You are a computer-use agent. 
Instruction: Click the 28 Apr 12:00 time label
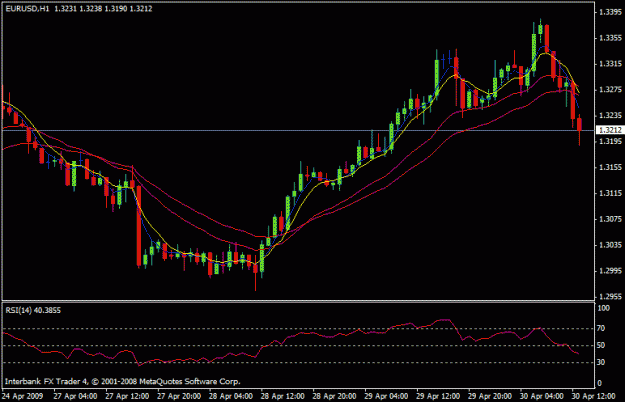[283, 396]
